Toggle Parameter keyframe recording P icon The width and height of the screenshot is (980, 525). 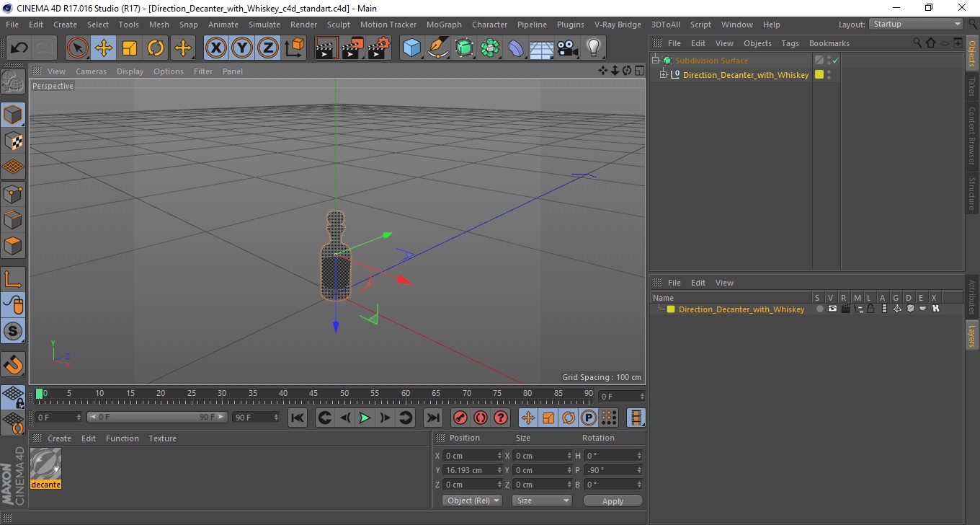pos(589,418)
